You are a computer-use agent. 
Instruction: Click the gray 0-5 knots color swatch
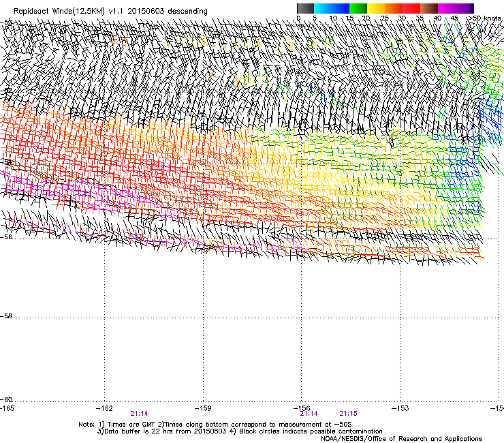tap(305, 8)
